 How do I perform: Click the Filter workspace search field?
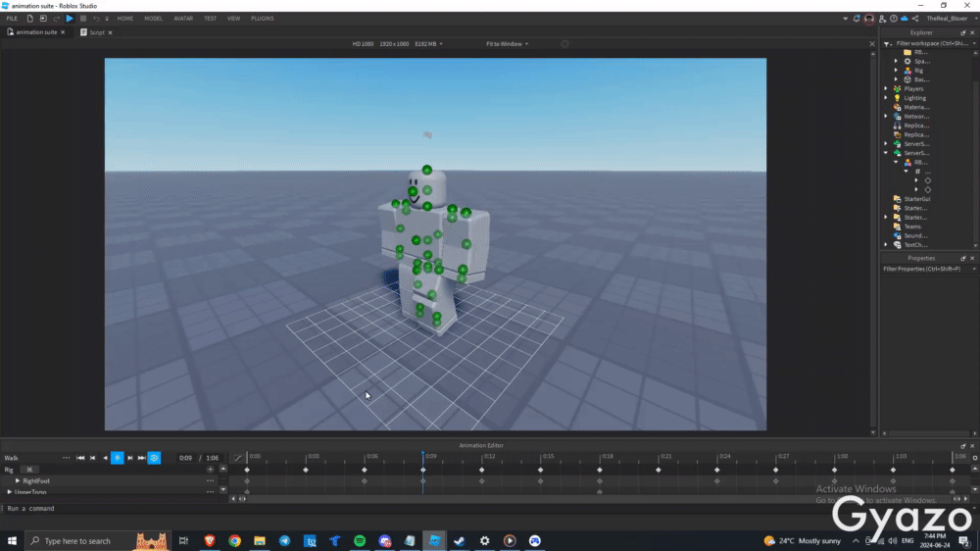click(934, 43)
